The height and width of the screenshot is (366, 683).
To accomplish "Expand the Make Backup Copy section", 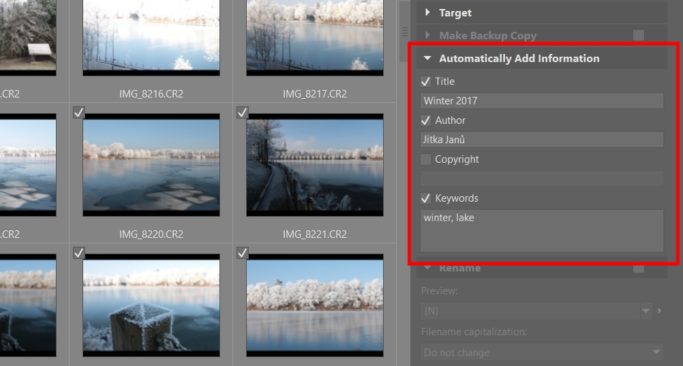I will click(x=427, y=35).
